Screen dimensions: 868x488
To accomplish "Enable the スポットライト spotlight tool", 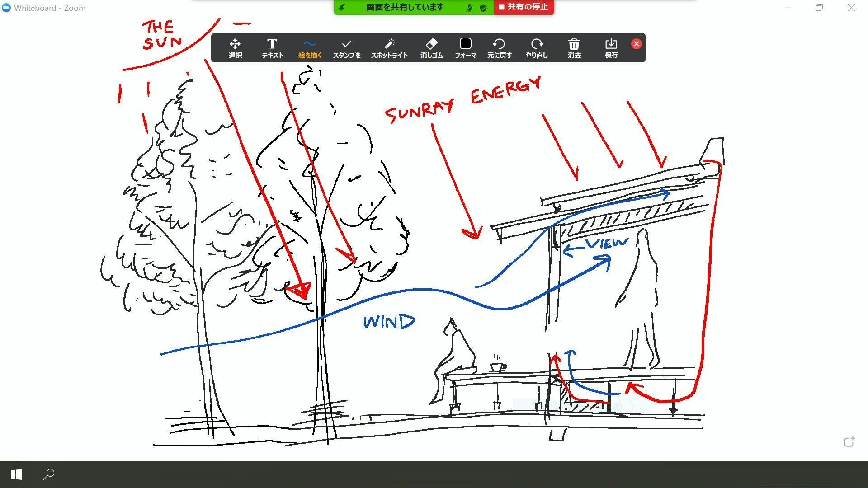I will [389, 48].
